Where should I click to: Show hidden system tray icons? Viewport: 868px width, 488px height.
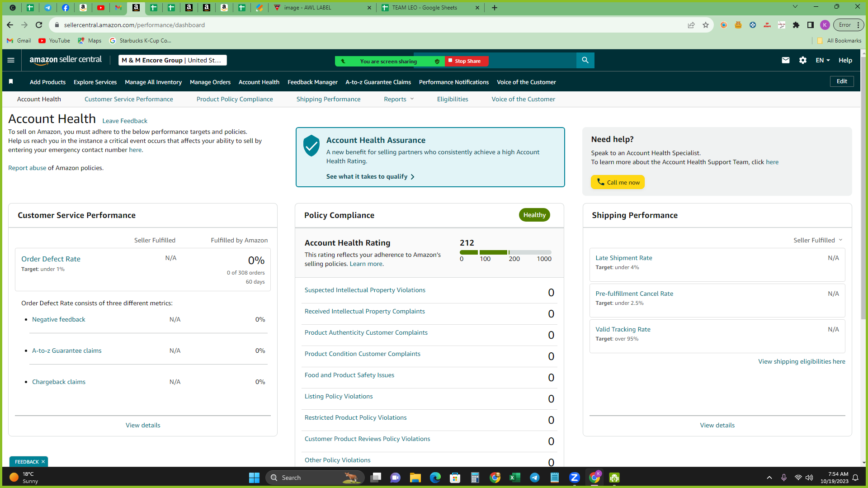769,478
